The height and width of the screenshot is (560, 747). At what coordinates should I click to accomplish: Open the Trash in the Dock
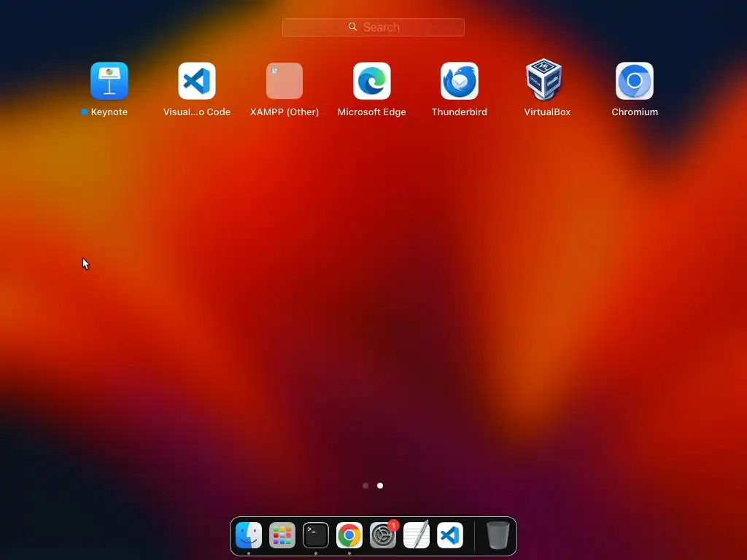pos(498,535)
